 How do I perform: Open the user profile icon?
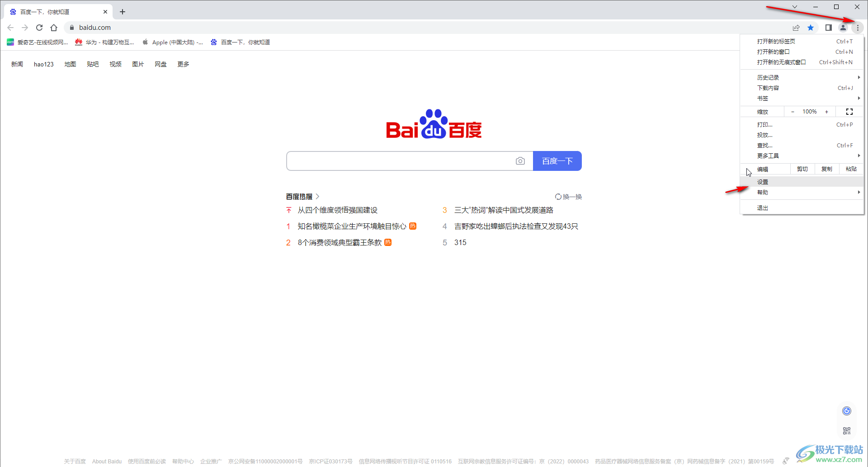(x=843, y=28)
